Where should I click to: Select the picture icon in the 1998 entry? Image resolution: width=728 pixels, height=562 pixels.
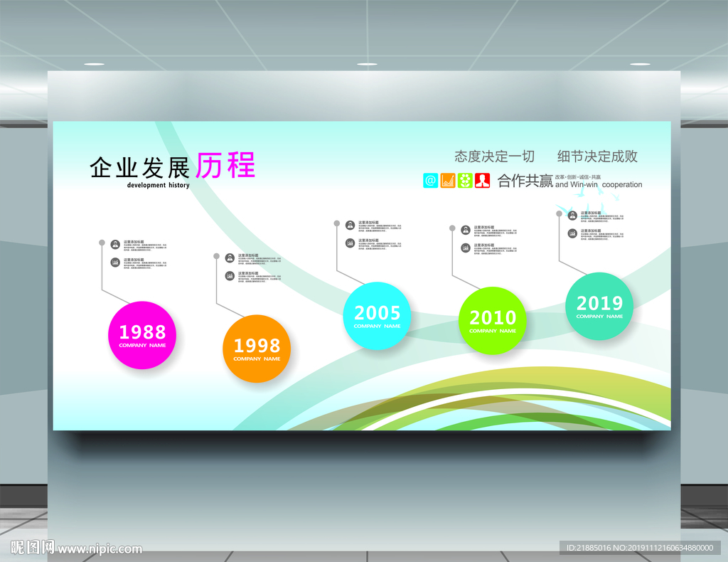[230, 276]
